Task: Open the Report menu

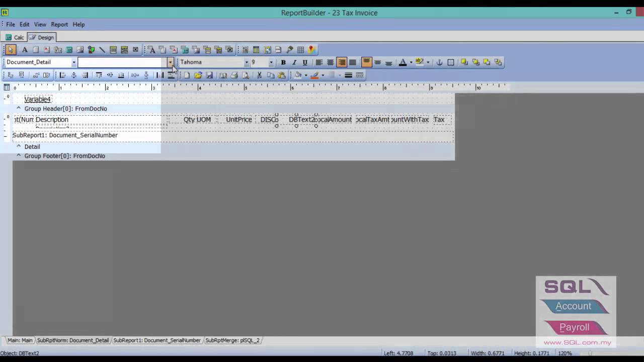Action: (59, 24)
